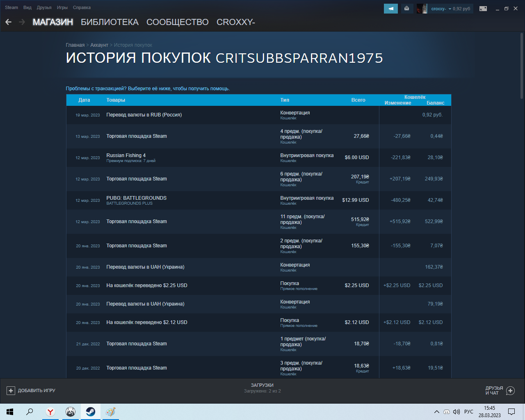Open the Steam menu
The width and height of the screenshot is (525, 420).
[11, 7]
